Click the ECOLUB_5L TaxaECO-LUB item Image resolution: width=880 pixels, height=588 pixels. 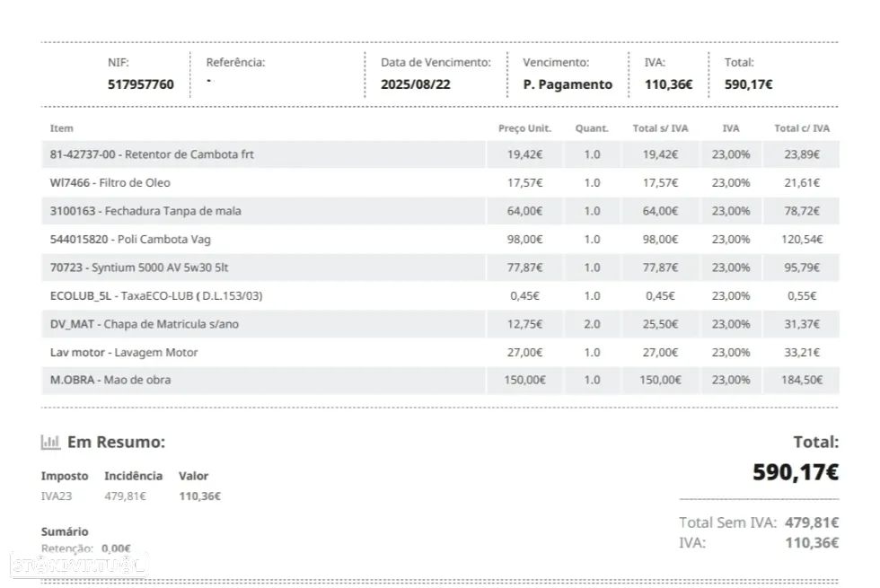click(x=156, y=295)
